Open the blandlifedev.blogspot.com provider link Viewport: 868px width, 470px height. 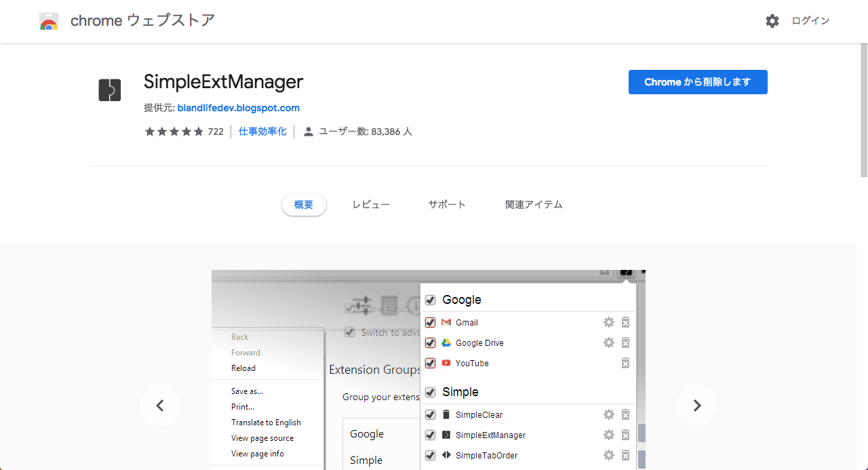[x=239, y=108]
